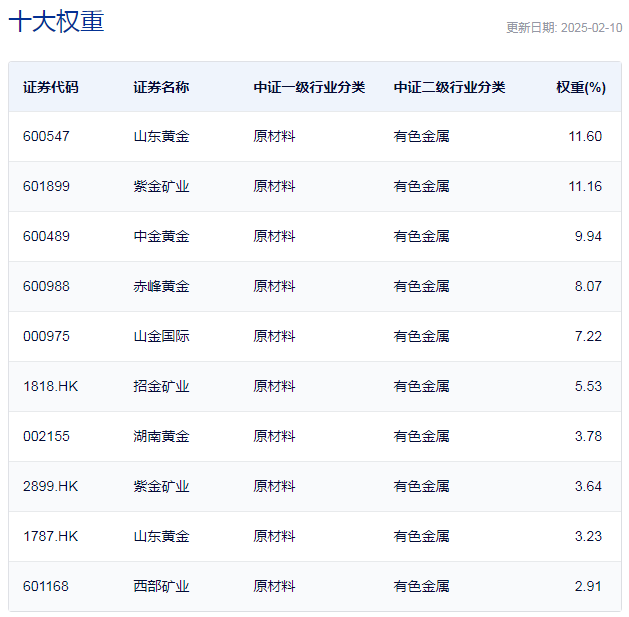This screenshot has height=617, width=629.
Task: Select the 中证一级行业分类 column header
Action: (x=309, y=87)
